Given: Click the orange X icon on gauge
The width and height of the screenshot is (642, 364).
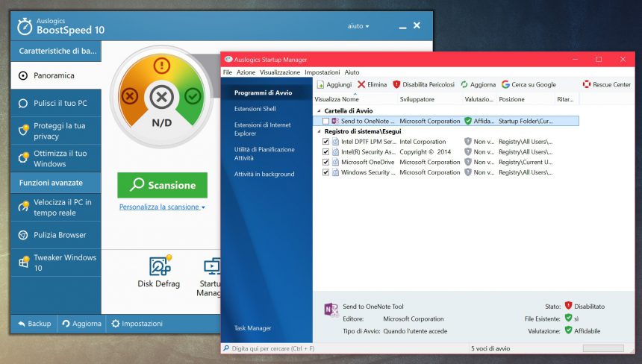Looking at the screenshot, I should click(130, 96).
